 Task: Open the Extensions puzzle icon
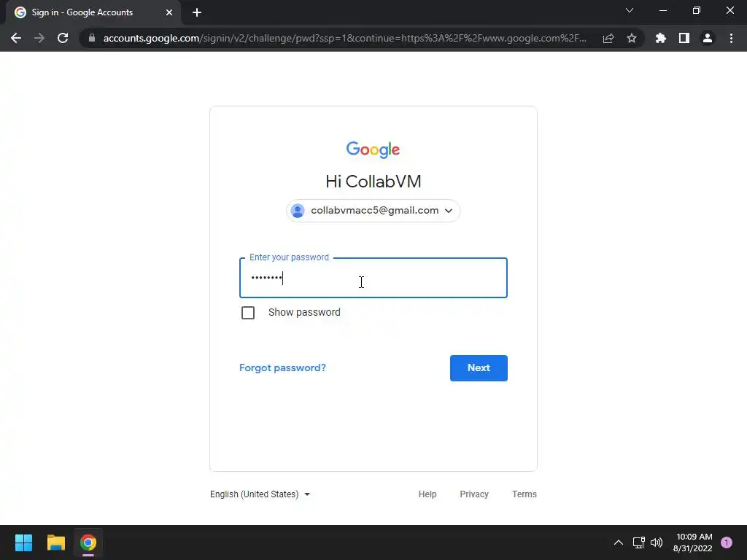(x=661, y=38)
